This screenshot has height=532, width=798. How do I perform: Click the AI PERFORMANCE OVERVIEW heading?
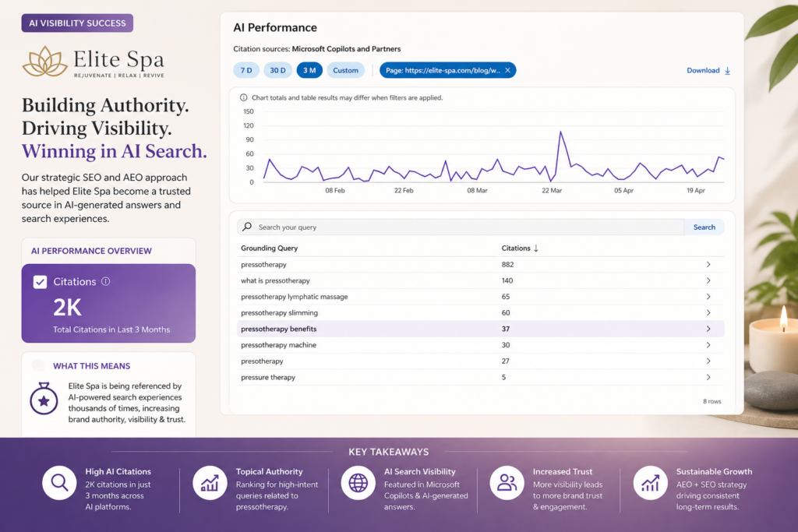point(91,251)
